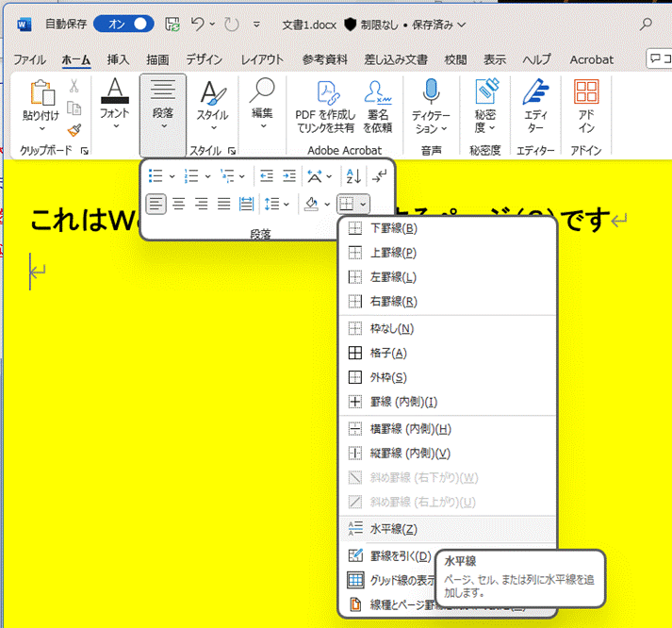Click the redo icon
The image size is (672, 628).
[232, 25]
